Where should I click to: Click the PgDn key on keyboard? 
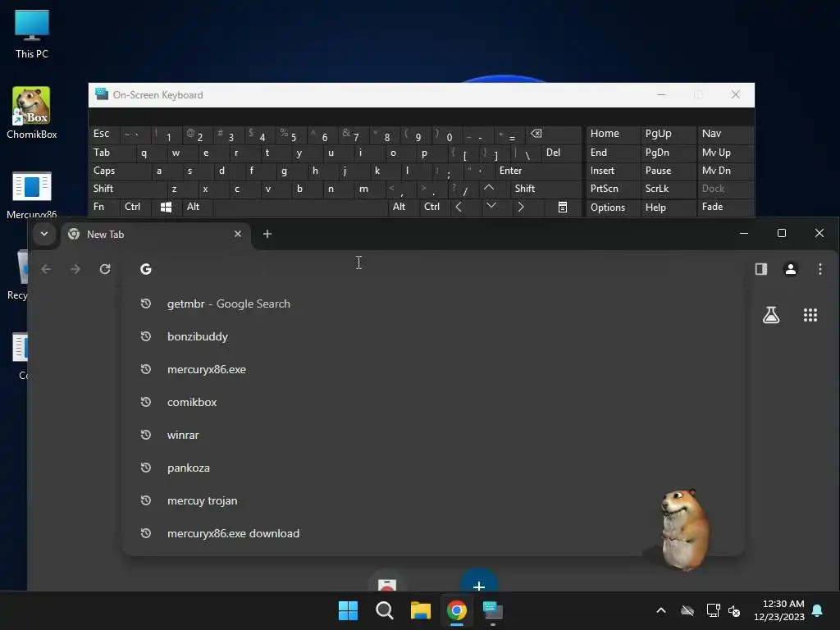tap(668, 153)
